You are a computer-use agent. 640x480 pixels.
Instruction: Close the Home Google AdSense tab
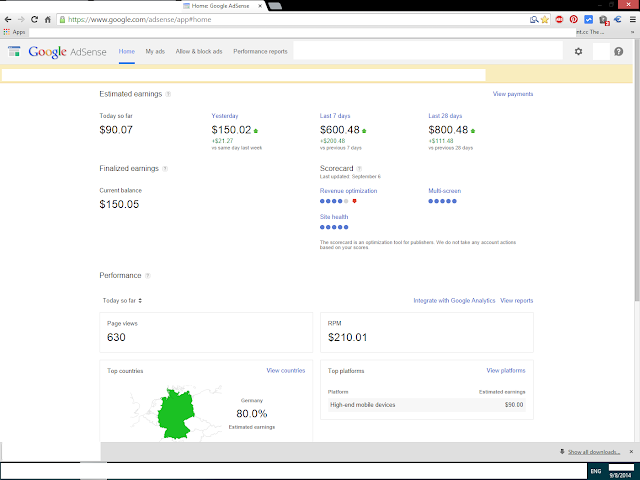pyautogui.click(x=260, y=6)
